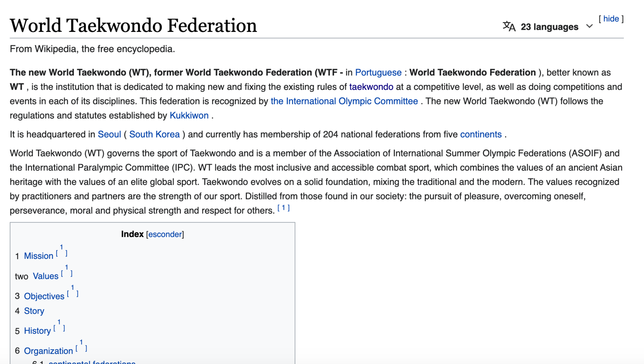Image resolution: width=644 pixels, height=364 pixels.
Task: Open the Seoul link
Action: 109,134
